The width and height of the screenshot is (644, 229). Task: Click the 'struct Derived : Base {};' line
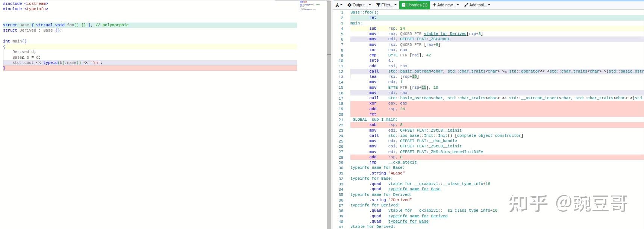[32, 30]
